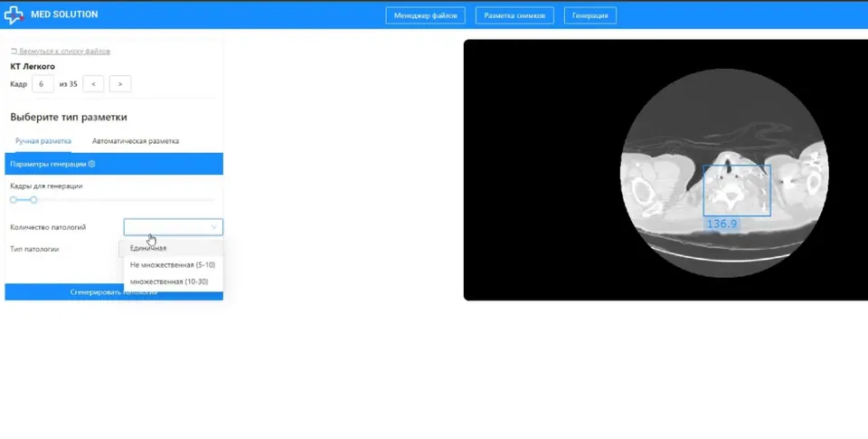The height and width of the screenshot is (439, 868).
Task: Go to previous frame with < button
Action: [93, 84]
